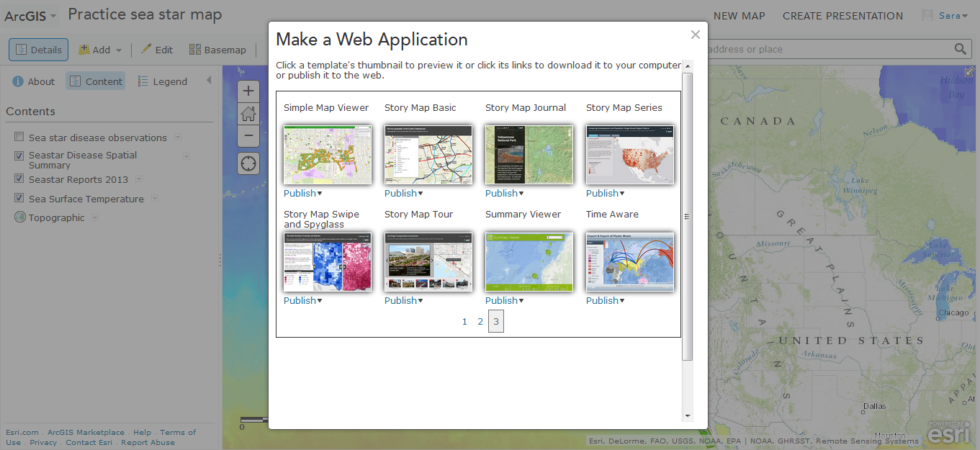Viewport: 980px width, 450px height.
Task: Enable the Sea star disease observations layer
Action: point(19,136)
